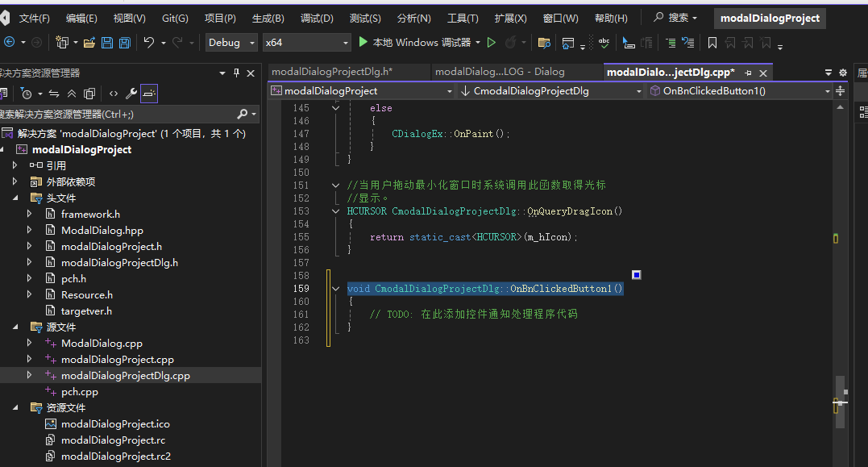868x467 pixels.
Task: Toggle the Preview Selected Items button
Action: click(x=149, y=94)
